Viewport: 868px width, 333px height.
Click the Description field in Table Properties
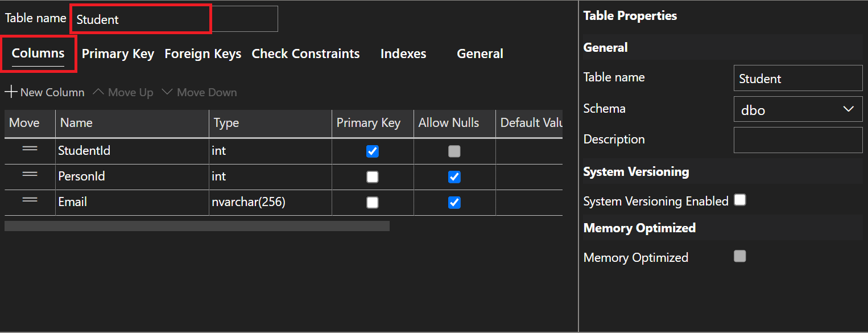[797, 140]
